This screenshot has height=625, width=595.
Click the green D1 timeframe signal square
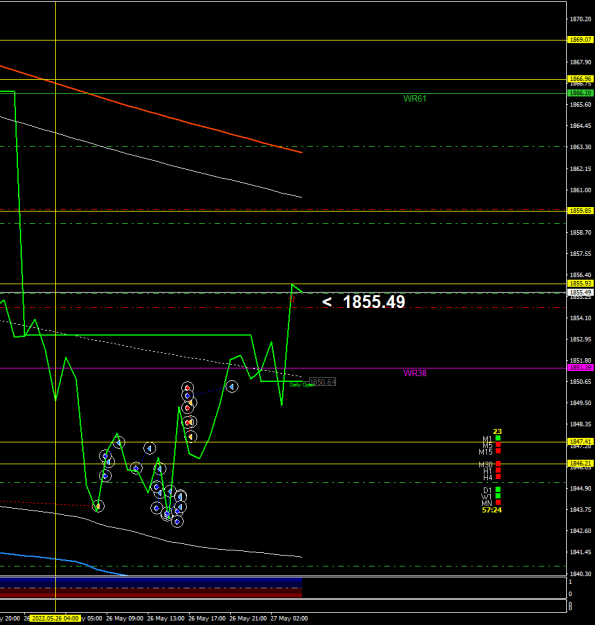[498, 489]
